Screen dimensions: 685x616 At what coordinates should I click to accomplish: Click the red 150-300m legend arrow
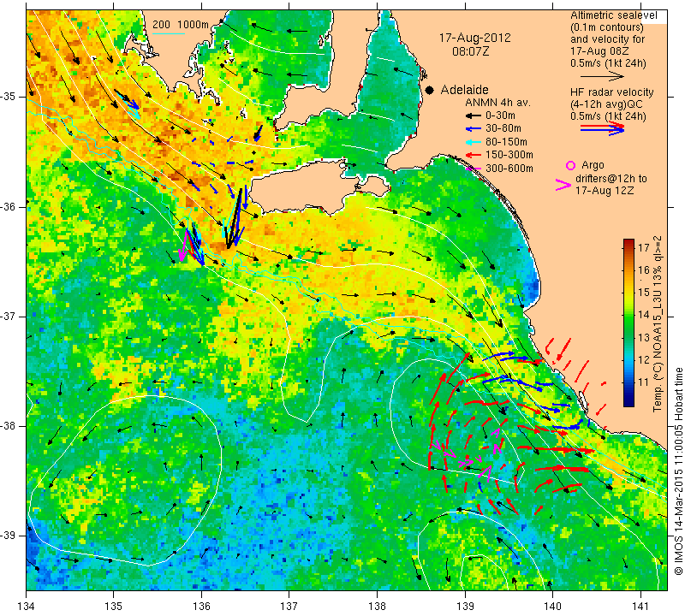click(x=473, y=155)
